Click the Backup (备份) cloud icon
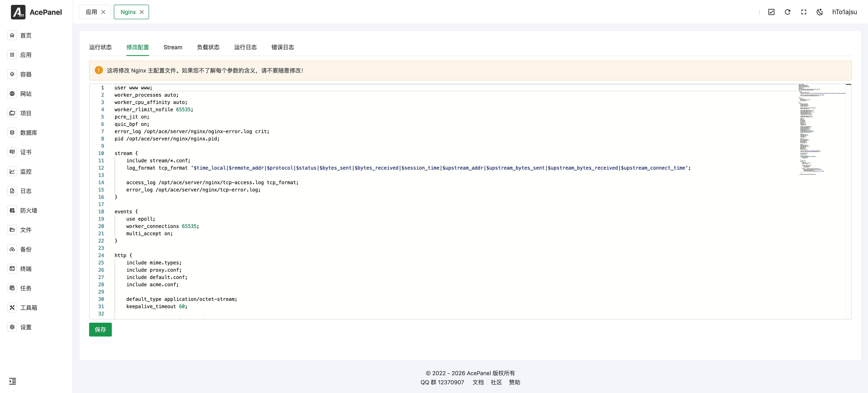This screenshot has width=868, height=393. pos(12,249)
